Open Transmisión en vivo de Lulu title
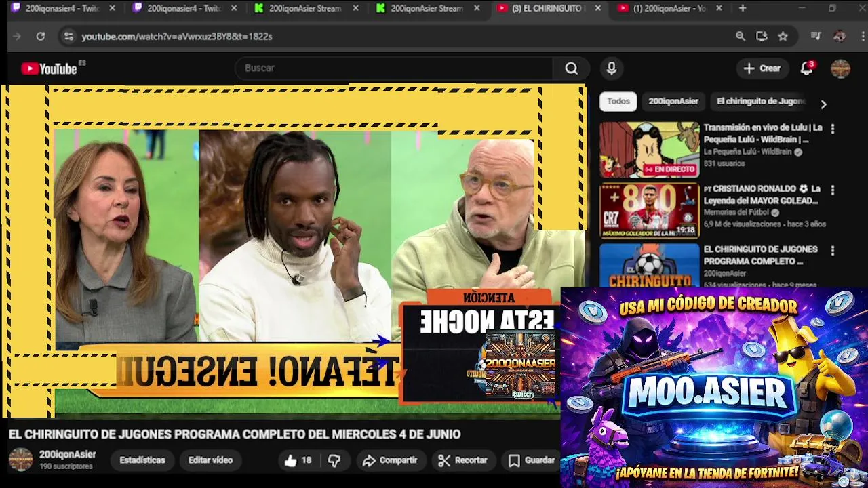 pos(763,134)
